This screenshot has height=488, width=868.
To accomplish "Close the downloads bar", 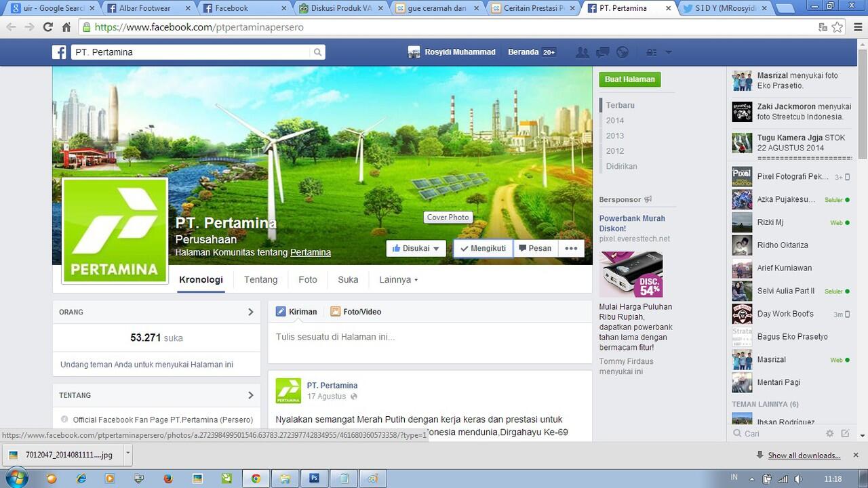I will coord(856,455).
